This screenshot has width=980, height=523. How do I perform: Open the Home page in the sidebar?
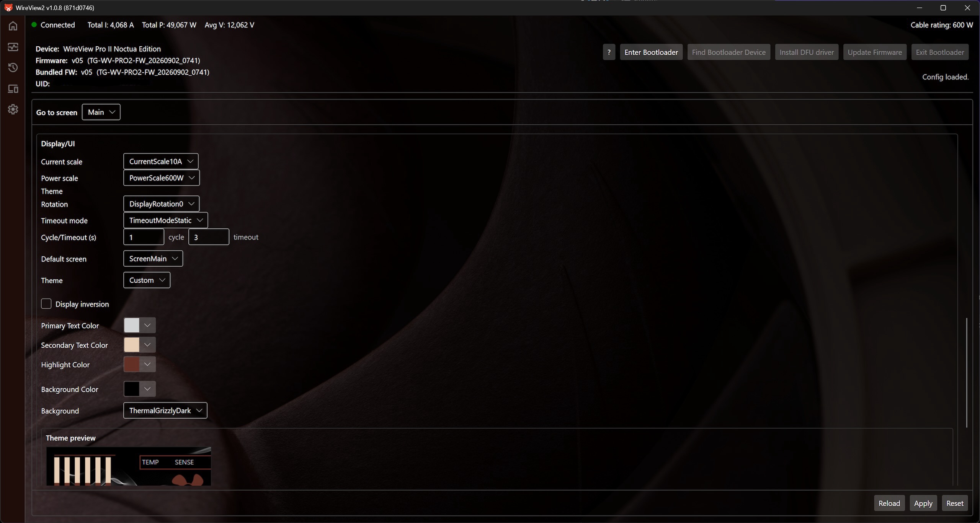pos(13,26)
